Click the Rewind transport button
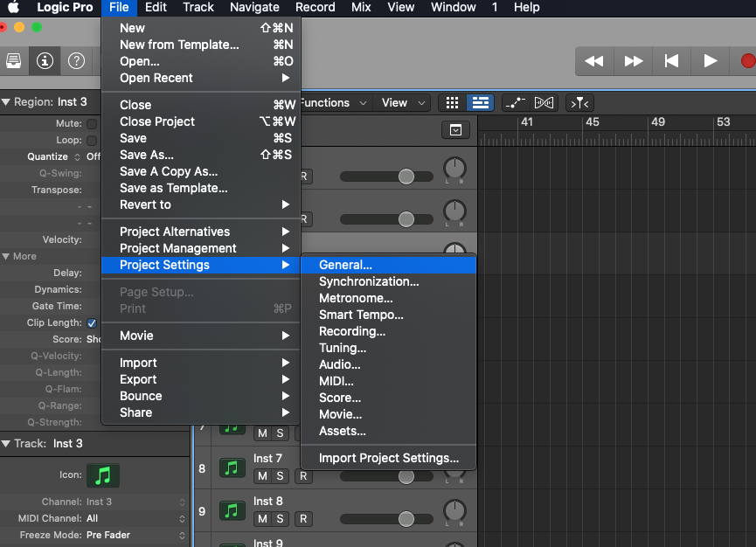This screenshot has width=756, height=547. pyautogui.click(x=594, y=61)
